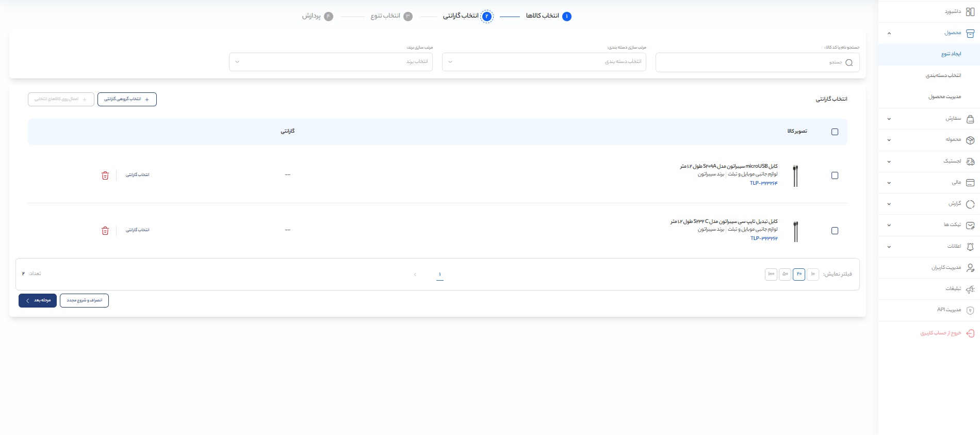
Task: Click the logout icon in sidebar
Action: [x=970, y=333]
